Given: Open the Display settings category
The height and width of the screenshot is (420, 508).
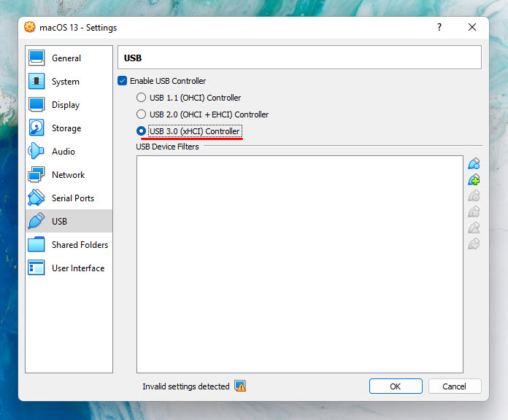Looking at the screenshot, I should (69, 105).
